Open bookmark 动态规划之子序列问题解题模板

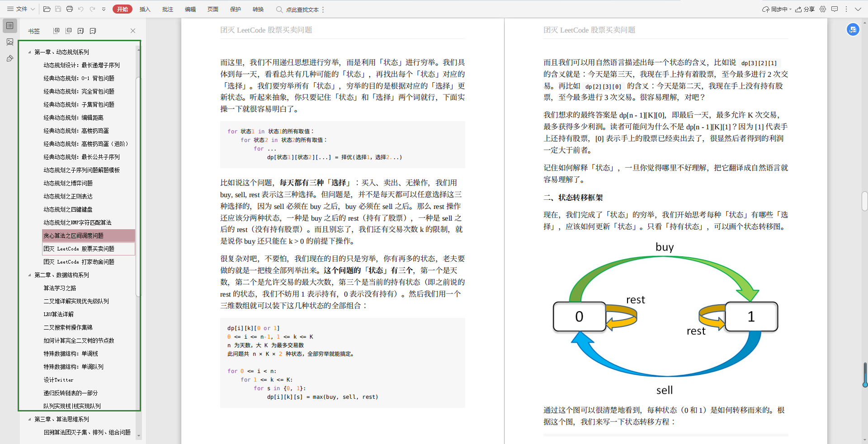point(81,170)
